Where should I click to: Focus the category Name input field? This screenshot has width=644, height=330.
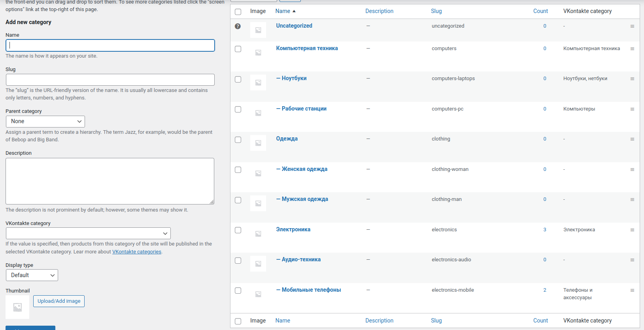pyautogui.click(x=110, y=45)
